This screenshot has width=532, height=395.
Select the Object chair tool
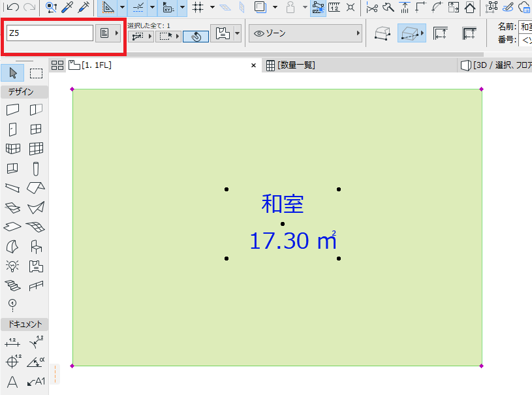tap(36, 246)
